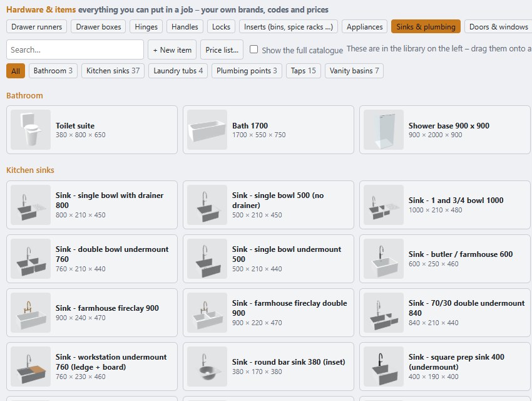Click the Toilet suite thumbnail image
Image resolution: width=532 pixels, height=401 pixels.
[31, 130]
